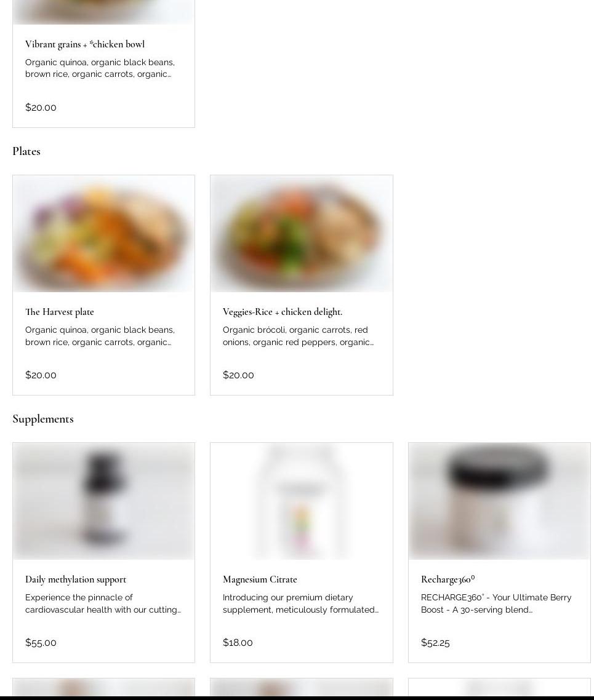Open Magnesium Citrate bottle image
The height and width of the screenshot is (700, 594).
click(x=302, y=501)
